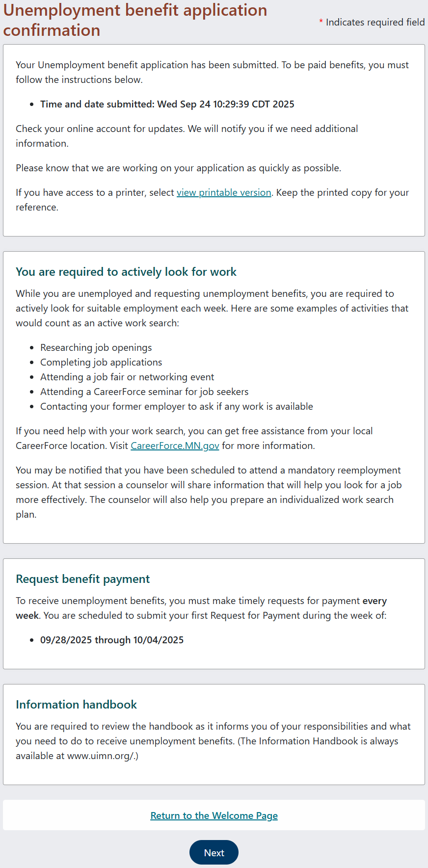The width and height of the screenshot is (428, 868).
Task: Click the Indicates required field notice
Action: tap(371, 22)
